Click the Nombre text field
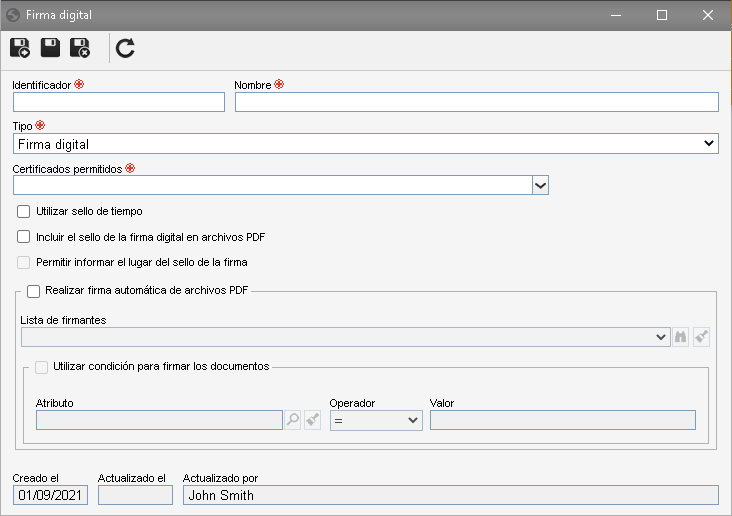This screenshot has width=732, height=516. 477,102
